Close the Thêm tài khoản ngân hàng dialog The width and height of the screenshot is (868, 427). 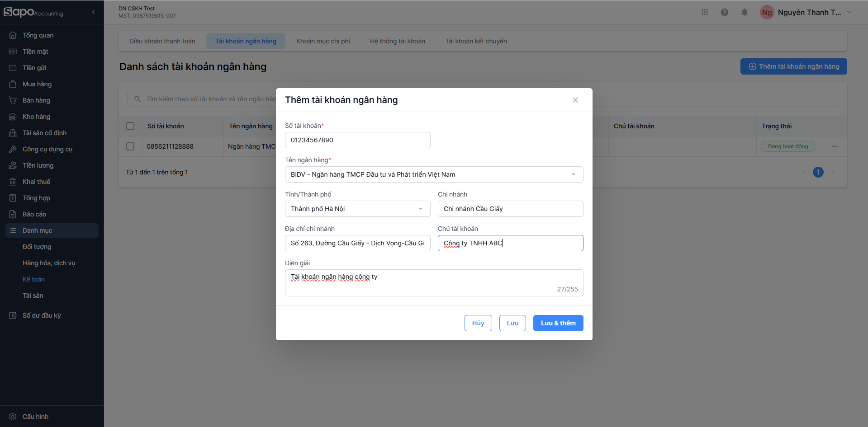pos(575,100)
